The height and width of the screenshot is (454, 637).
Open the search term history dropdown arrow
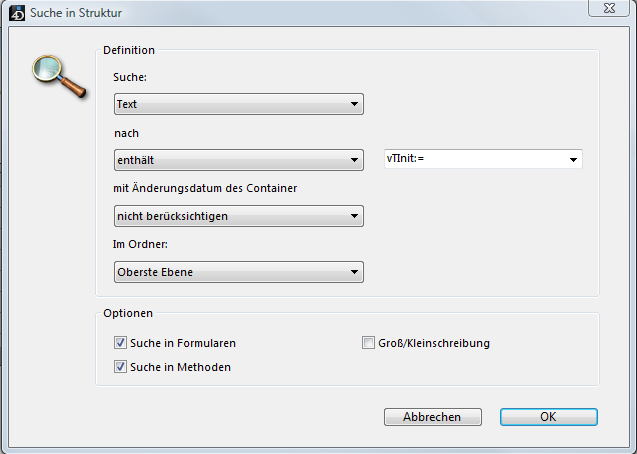(574, 159)
